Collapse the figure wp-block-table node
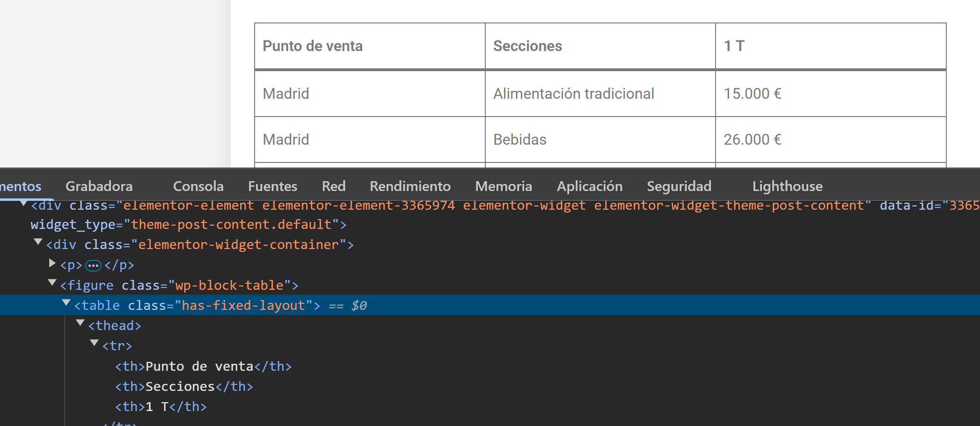The width and height of the screenshot is (980, 426). [52, 283]
